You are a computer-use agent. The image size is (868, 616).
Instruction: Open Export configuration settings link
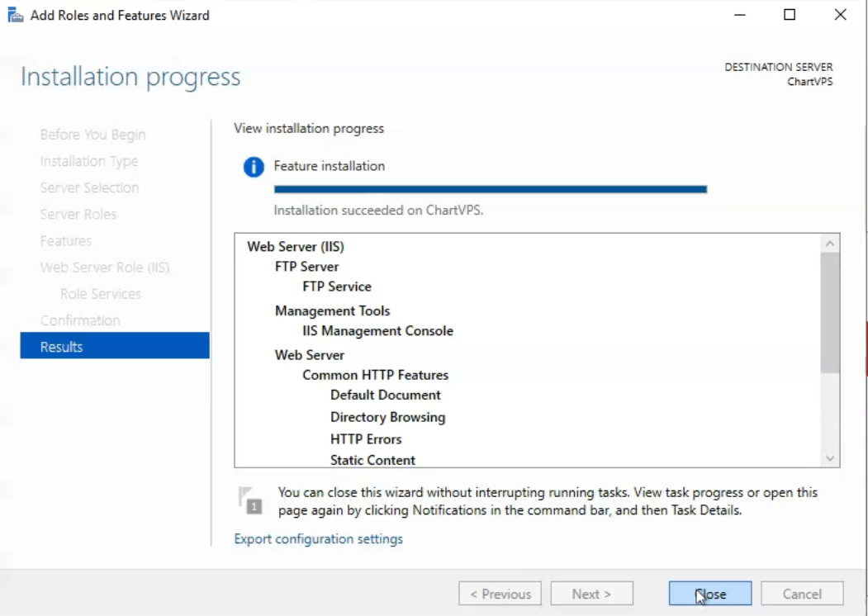[x=318, y=539]
